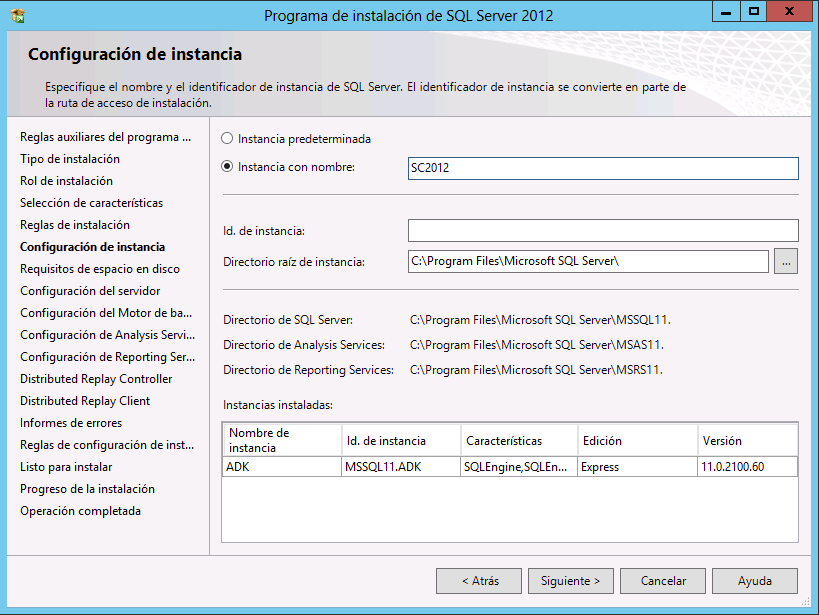Click the Nombre de instancia column header
Image resolution: width=819 pixels, height=615 pixels.
(x=282, y=440)
